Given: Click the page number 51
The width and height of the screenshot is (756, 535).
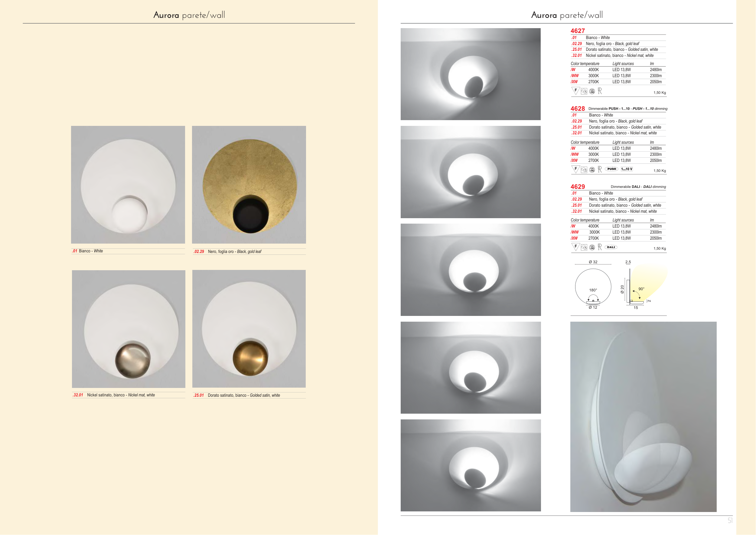Looking at the screenshot, I should (x=730, y=520).
